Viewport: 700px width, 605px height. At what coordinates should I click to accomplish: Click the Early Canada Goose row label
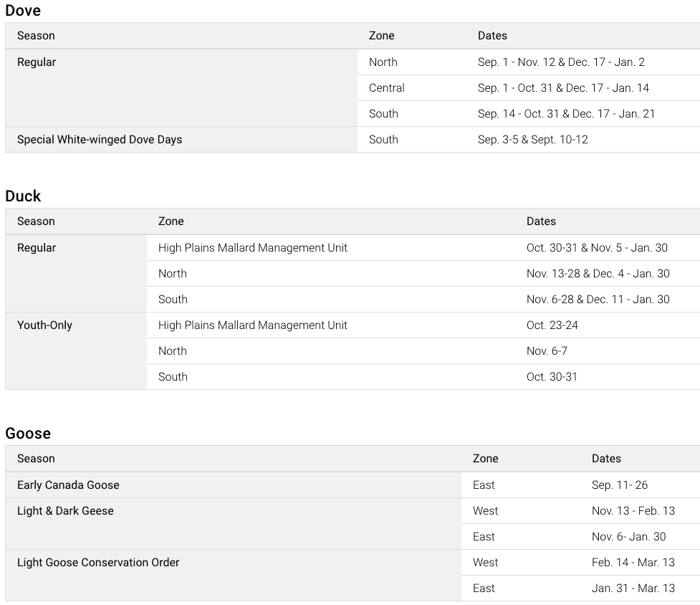click(68, 485)
